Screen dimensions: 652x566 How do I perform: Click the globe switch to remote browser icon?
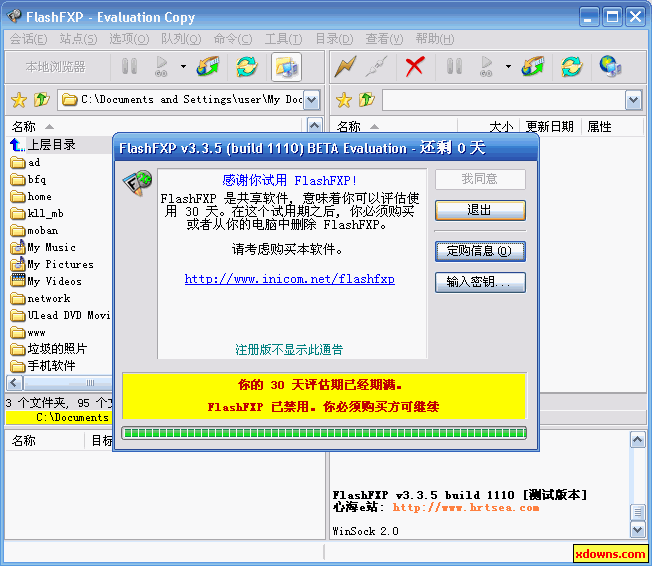[x=610, y=67]
